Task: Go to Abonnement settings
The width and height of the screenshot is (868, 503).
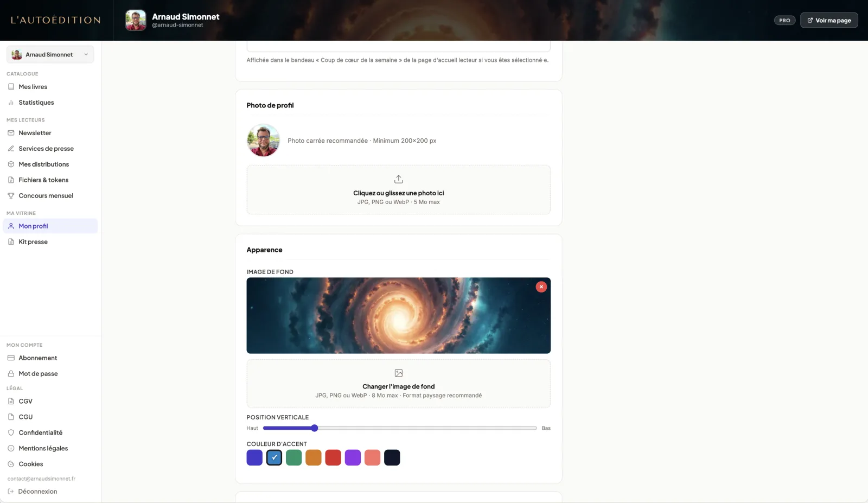Action: pyautogui.click(x=50, y=358)
